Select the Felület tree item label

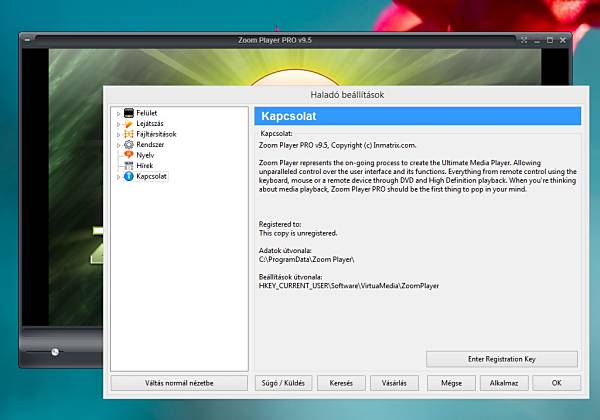click(x=147, y=113)
